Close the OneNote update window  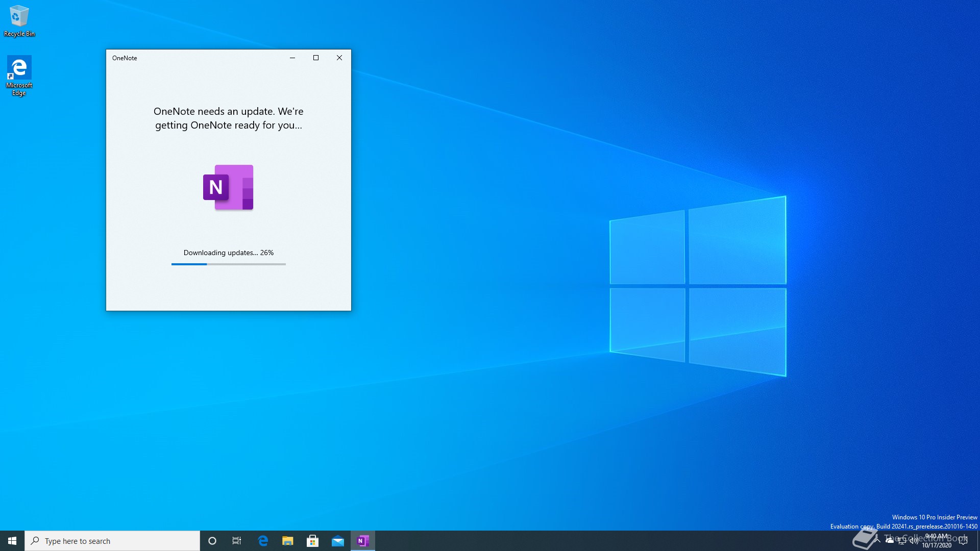(339, 58)
